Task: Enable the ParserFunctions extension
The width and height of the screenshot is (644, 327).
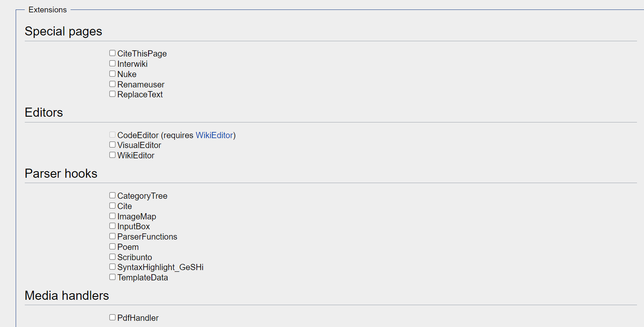Action: pos(112,236)
